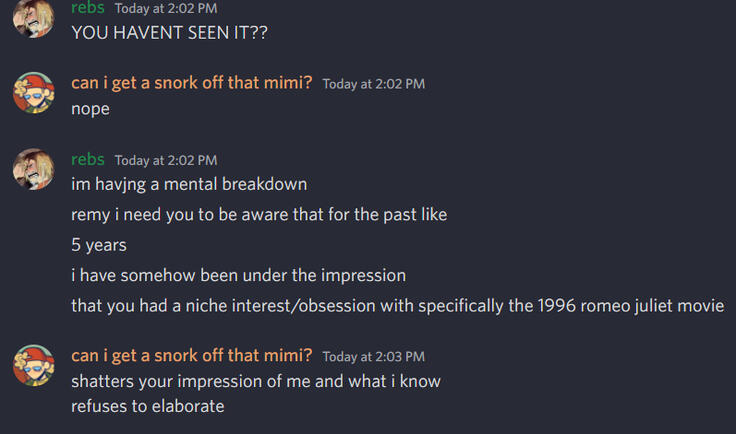This screenshot has height=434, width=736.
Task: Select the "shatters your impression of me" message
Action: click(x=255, y=381)
